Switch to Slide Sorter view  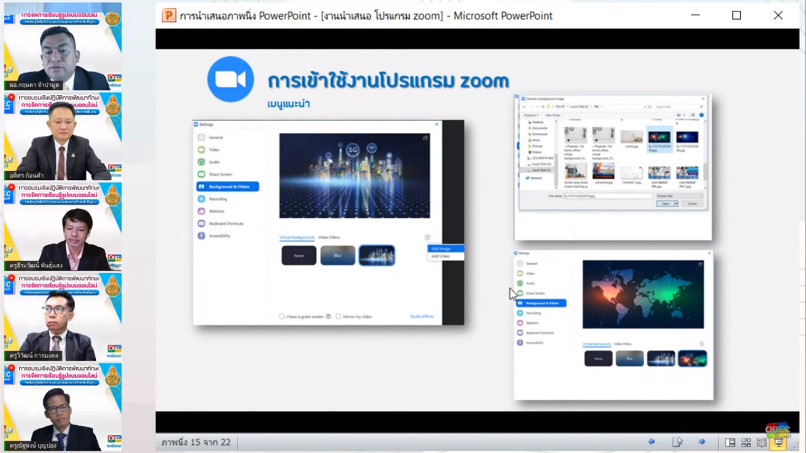(746, 442)
